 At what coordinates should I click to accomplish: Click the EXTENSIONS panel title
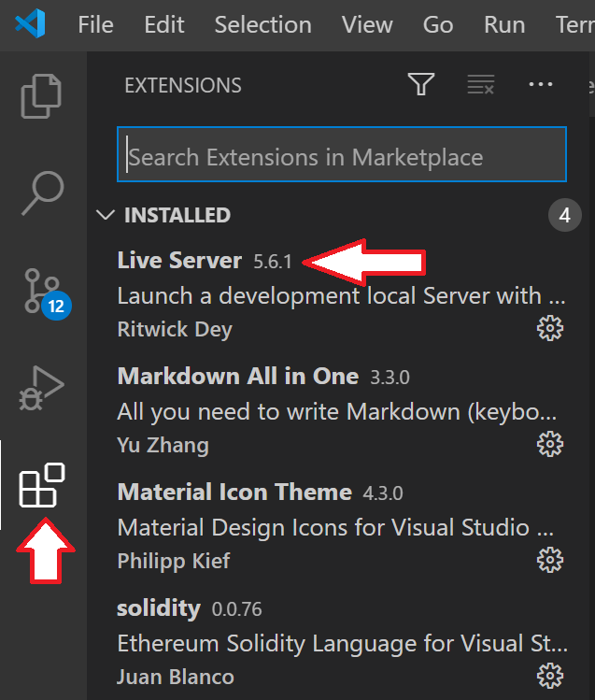tap(183, 85)
